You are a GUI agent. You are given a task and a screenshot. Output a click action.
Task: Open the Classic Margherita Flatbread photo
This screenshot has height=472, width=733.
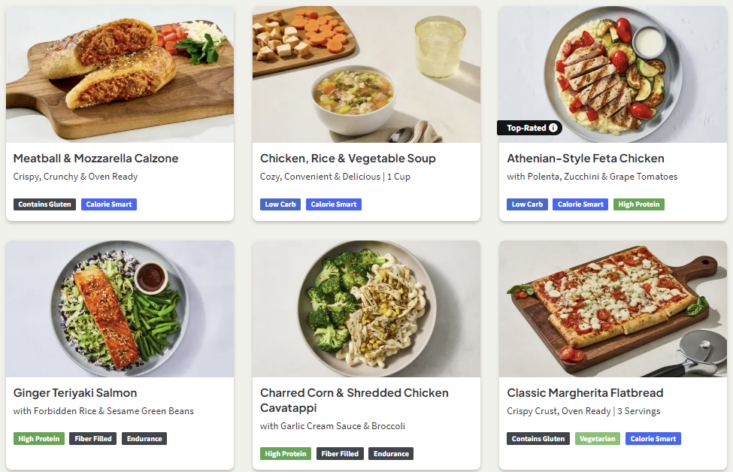click(x=613, y=309)
